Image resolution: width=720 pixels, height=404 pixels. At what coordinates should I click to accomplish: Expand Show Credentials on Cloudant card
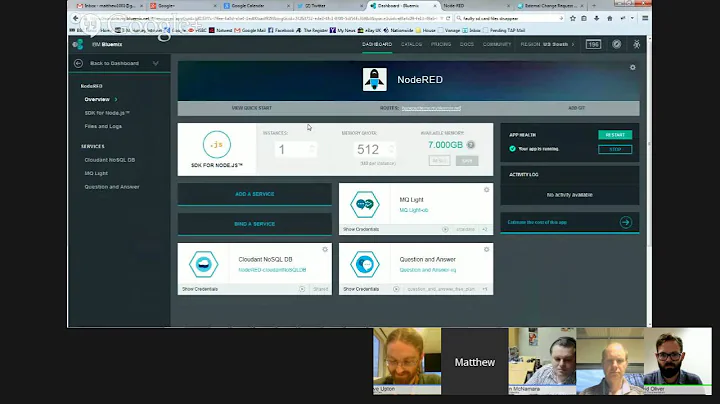point(200,289)
